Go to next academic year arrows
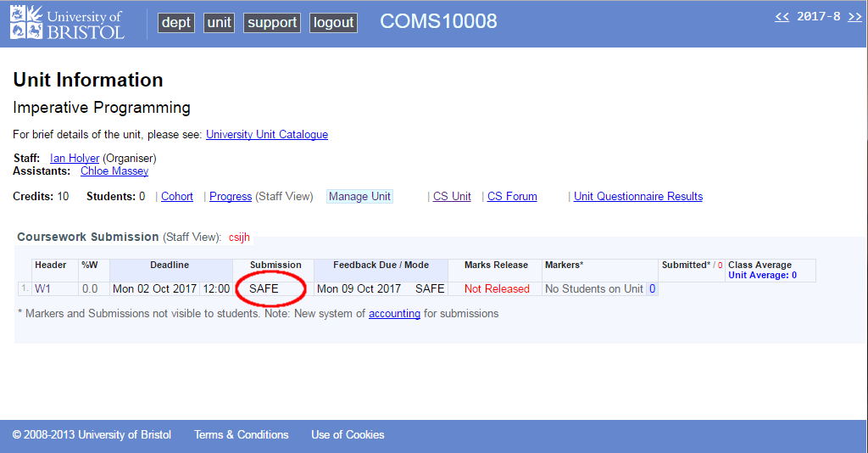 coord(854,17)
